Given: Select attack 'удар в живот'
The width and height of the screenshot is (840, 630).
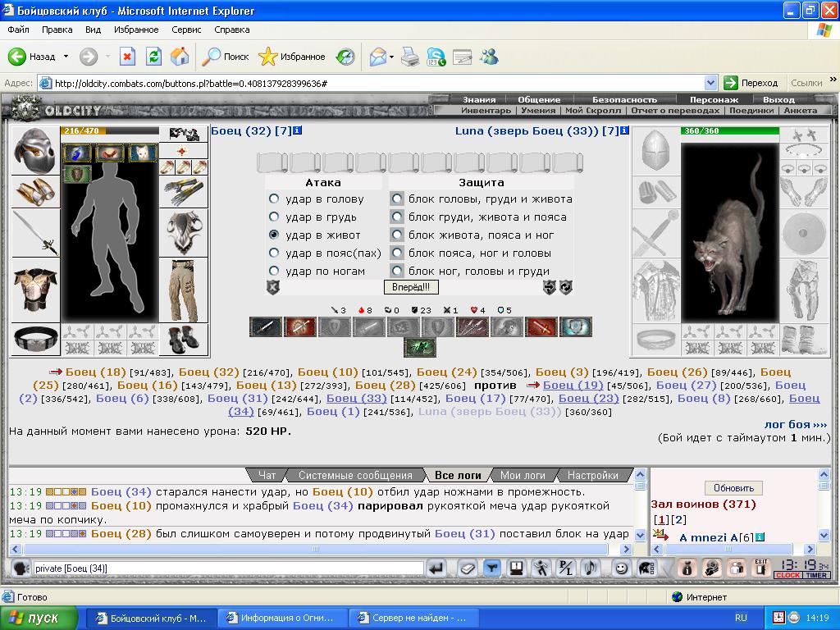Looking at the screenshot, I should click(274, 235).
